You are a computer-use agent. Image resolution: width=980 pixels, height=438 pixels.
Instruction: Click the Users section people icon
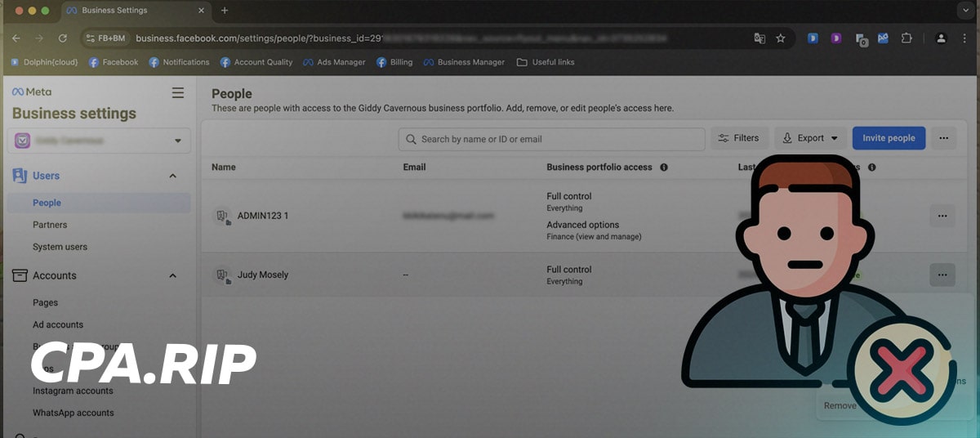point(20,176)
